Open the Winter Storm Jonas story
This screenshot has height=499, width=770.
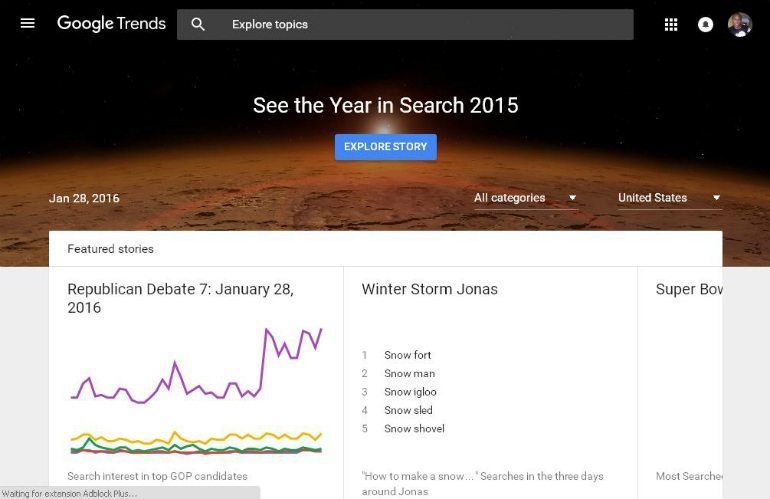tap(430, 289)
